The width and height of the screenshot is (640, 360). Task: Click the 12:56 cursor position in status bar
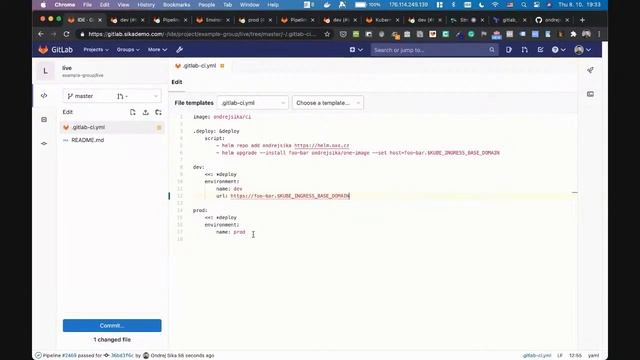575,356
